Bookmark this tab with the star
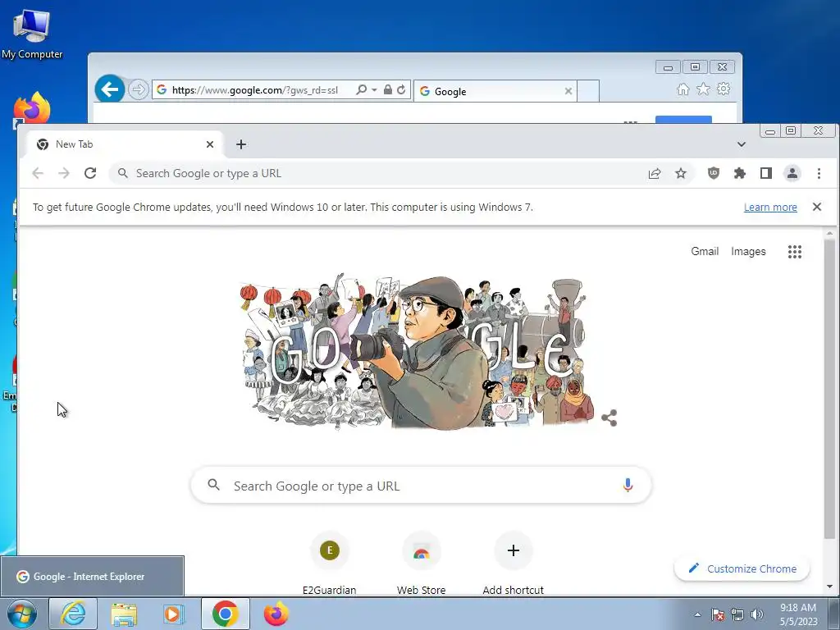This screenshot has width=840, height=630. (680, 174)
